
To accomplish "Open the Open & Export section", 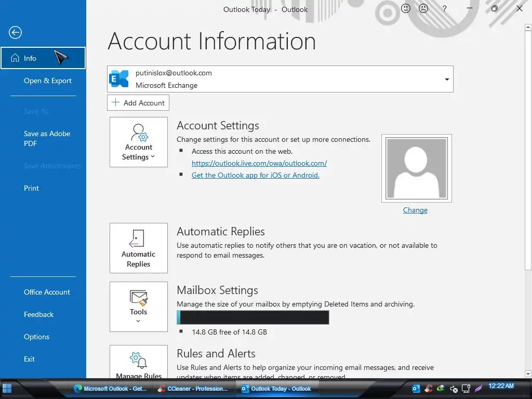I will [x=47, y=81].
